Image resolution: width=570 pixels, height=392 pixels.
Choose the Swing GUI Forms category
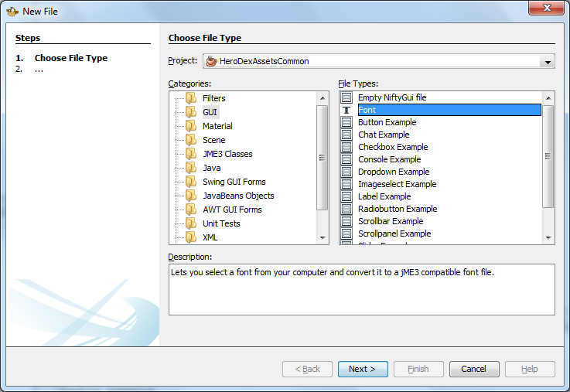click(234, 182)
